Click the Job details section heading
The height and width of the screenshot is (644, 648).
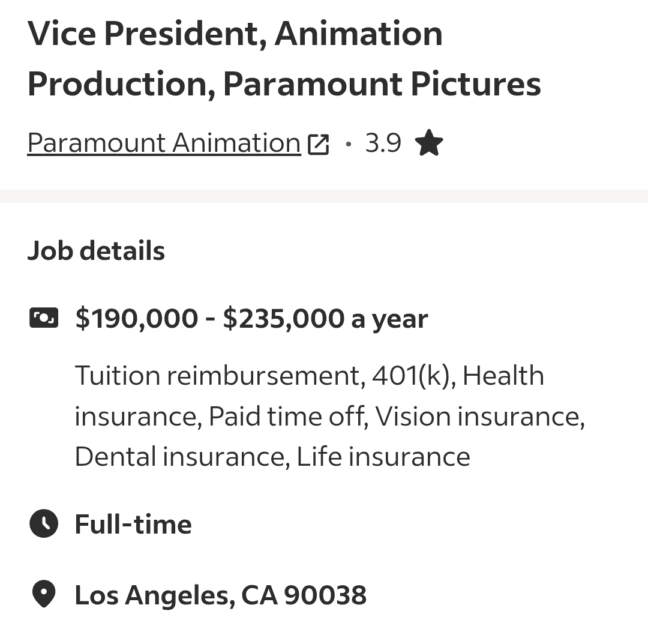(x=96, y=251)
